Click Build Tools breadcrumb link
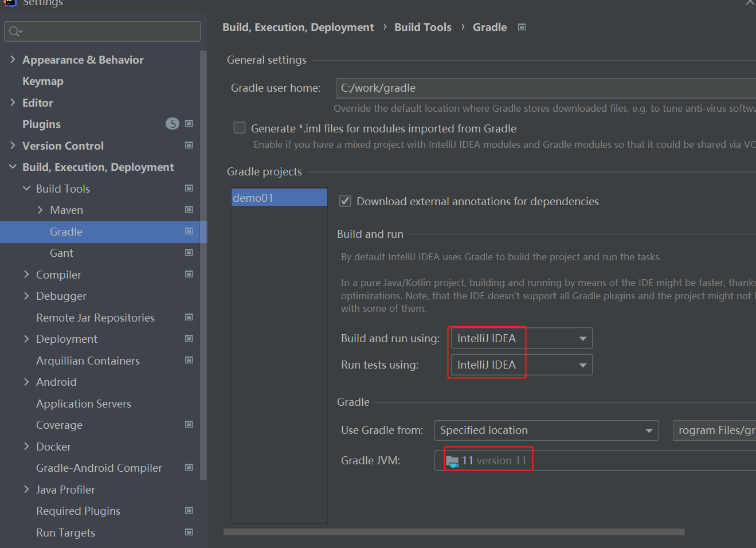Screen dimensions: 756x548 click(422, 27)
